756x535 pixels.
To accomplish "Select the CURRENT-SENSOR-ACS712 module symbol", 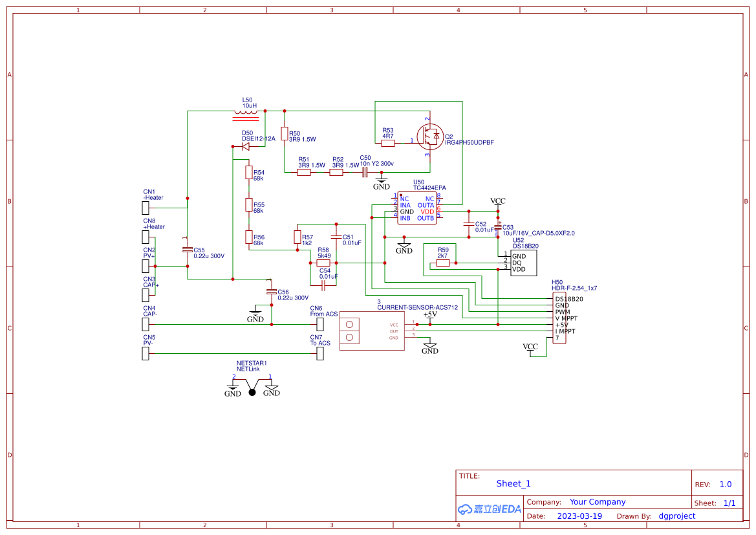I will 372,331.
